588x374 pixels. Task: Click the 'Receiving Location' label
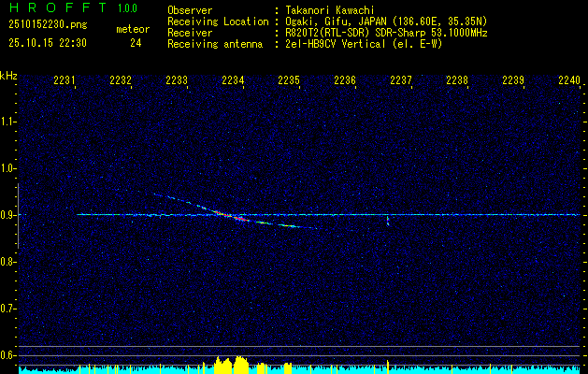218,22
